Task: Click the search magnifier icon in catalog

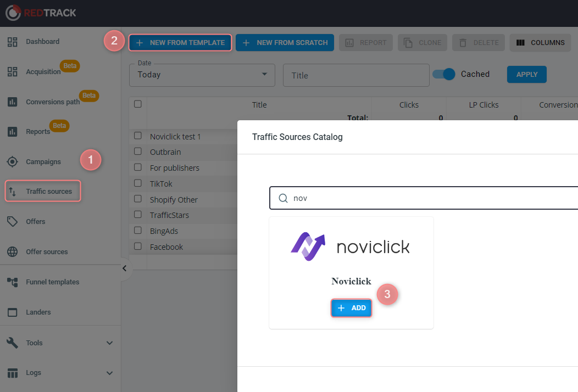Action: point(283,198)
